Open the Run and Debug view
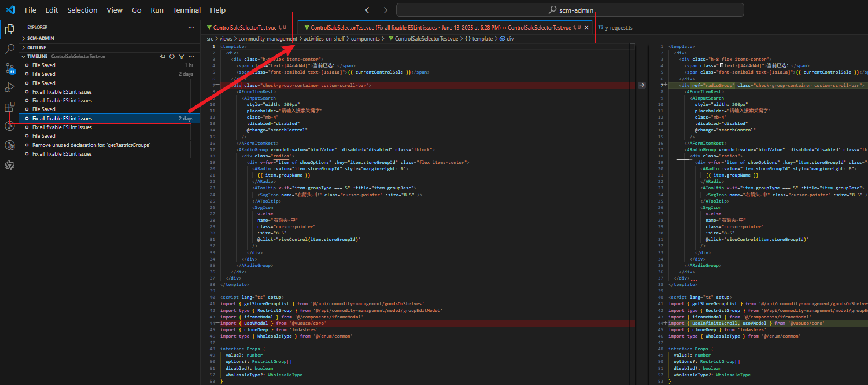Image resolution: width=868 pixels, height=385 pixels. coord(9,87)
